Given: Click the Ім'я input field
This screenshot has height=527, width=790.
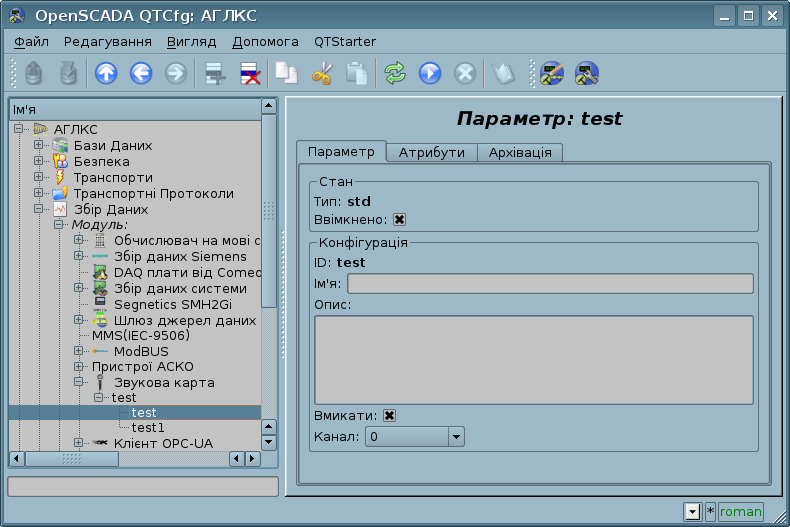Looking at the screenshot, I should 550,284.
